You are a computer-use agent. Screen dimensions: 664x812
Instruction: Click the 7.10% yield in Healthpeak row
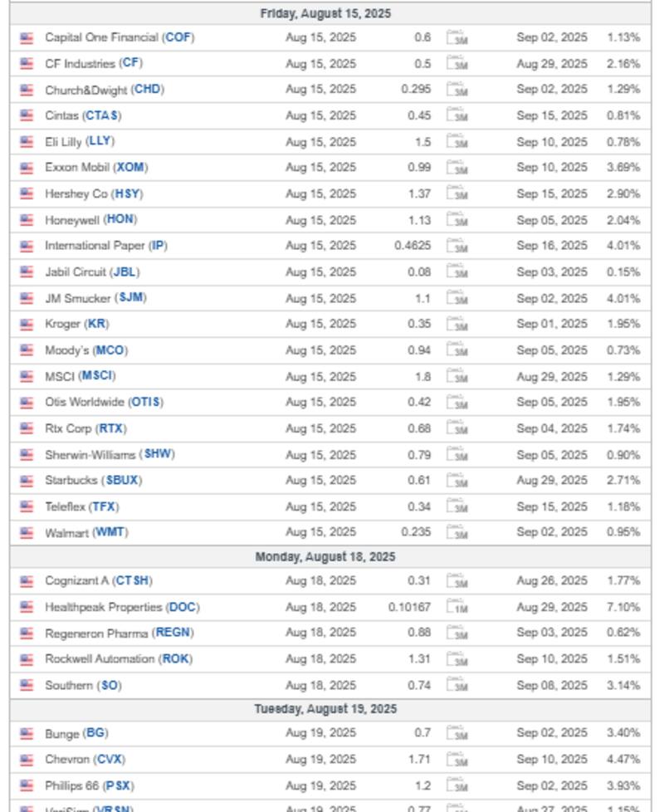(623, 607)
